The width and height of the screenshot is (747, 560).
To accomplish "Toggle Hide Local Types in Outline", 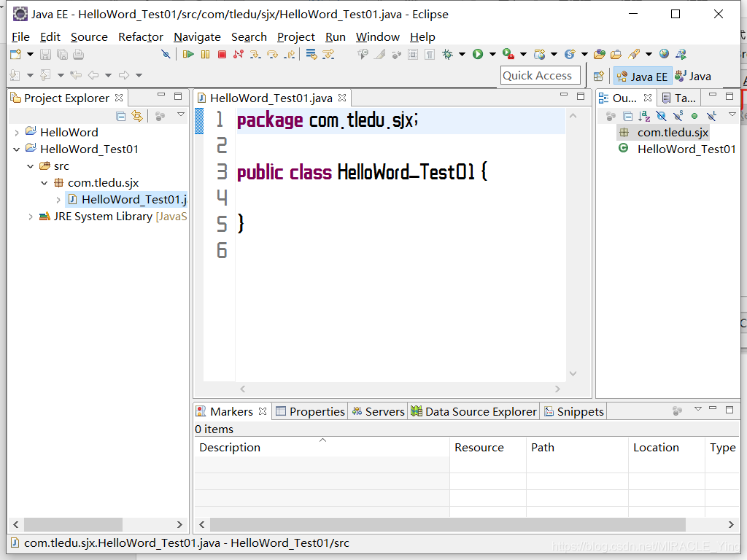I will pyautogui.click(x=711, y=116).
